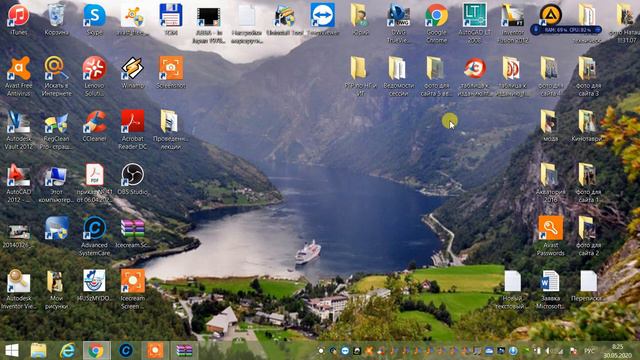Open Avast Passwords shortcut

click(550, 236)
